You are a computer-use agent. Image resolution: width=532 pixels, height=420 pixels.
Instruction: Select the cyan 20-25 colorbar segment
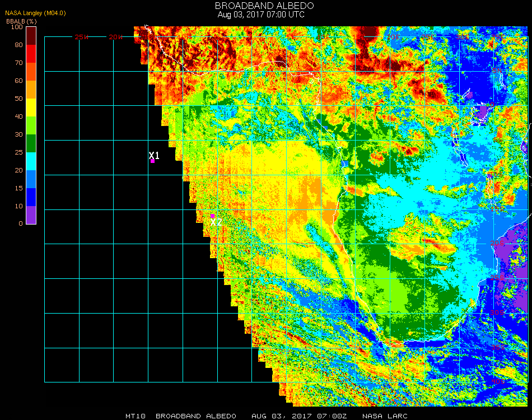click(31, 161)
